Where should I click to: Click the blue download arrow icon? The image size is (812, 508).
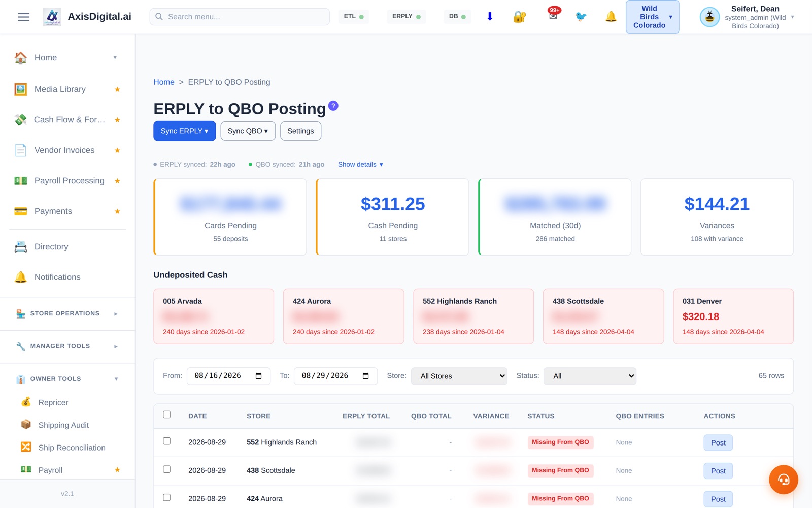(490, 17)
